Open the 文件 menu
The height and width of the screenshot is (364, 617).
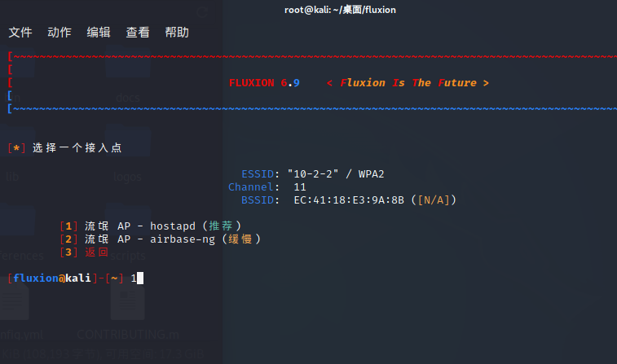[x=20, y=33]
